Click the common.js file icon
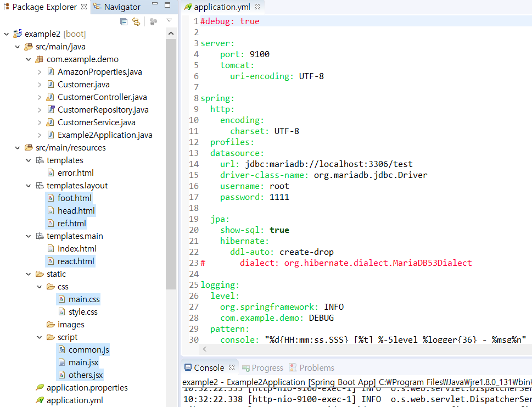Image resolution: width=532 pixels, height=407 pixels. [x=61, y=350]
